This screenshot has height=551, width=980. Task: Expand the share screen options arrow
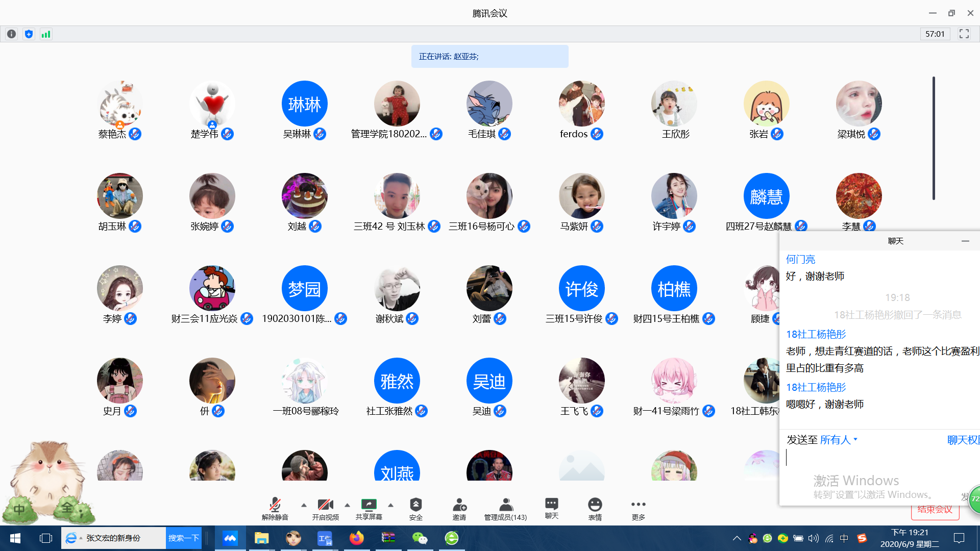point(390,505)
